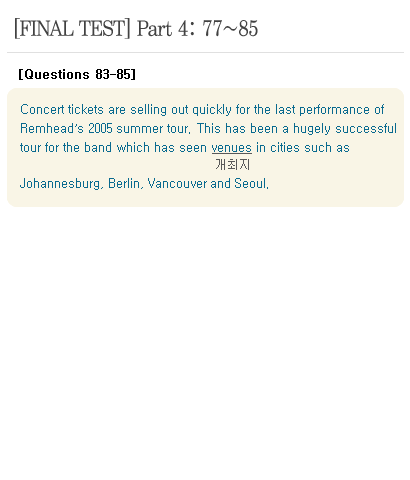Click the word 'band' in third line
The width and height of the screenshot is (410, 480).
tap(98, 147)
